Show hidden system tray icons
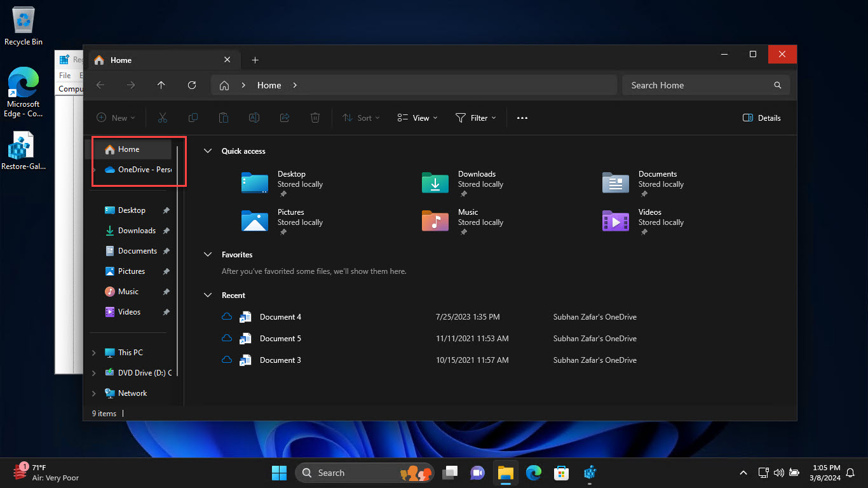868x488 pixels. coord(743,473)
